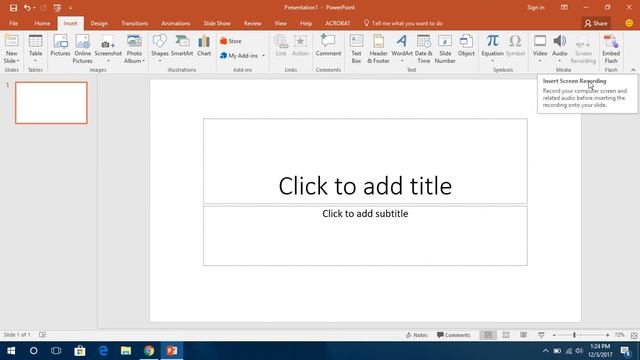Screen dimensions: 640x360
Task: Click the feedback smiley face
Action: click(629, 23)
